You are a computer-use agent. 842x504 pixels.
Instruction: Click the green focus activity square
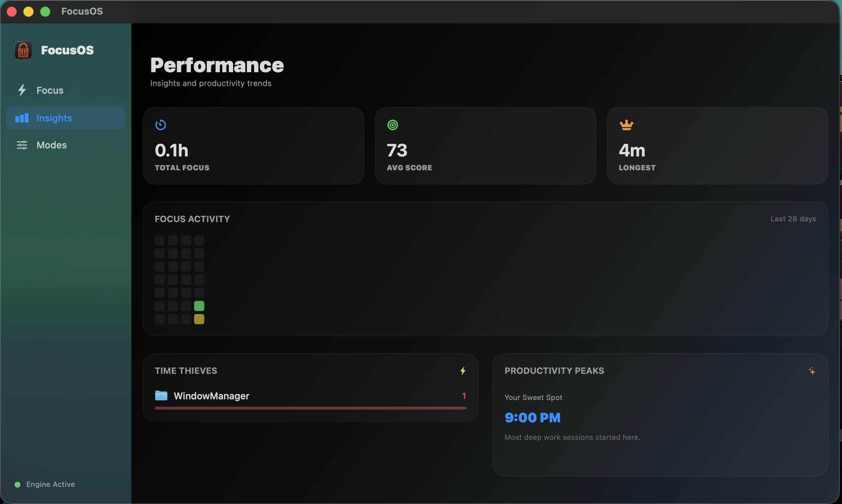199,306
